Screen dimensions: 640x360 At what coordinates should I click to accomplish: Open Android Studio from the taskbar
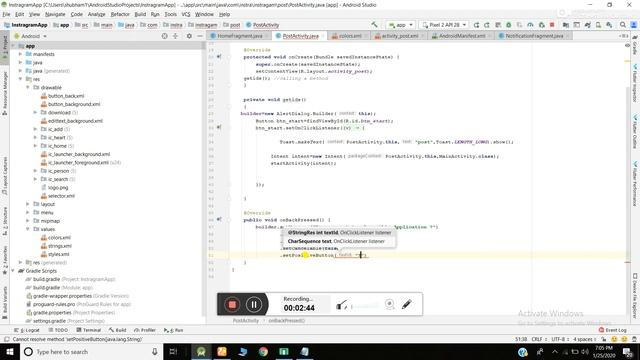201,351
